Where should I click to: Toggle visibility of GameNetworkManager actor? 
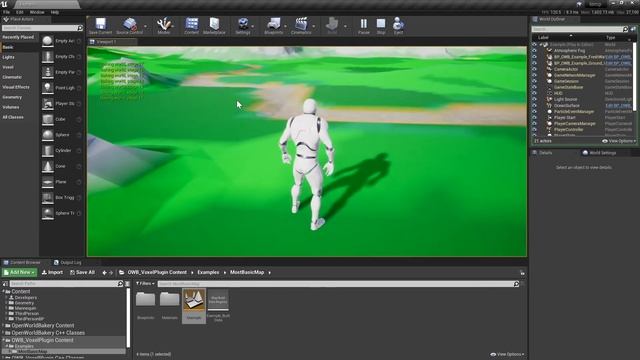tap(534, 75)
